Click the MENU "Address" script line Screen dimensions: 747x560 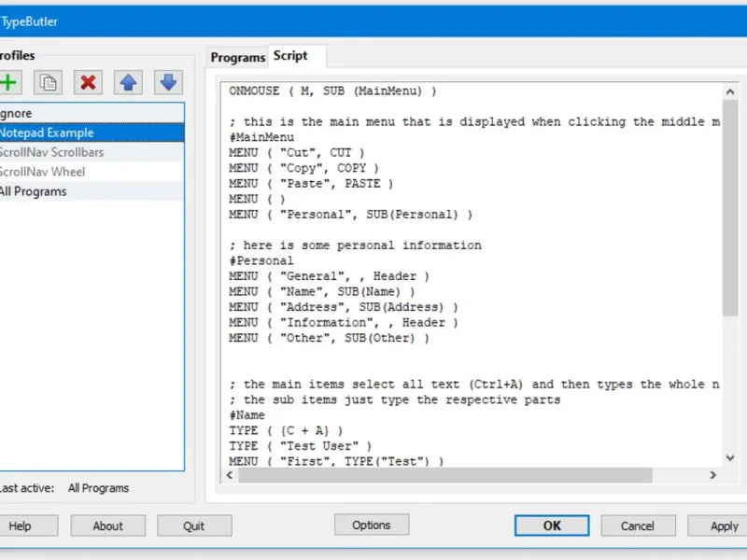click(344, 307)
